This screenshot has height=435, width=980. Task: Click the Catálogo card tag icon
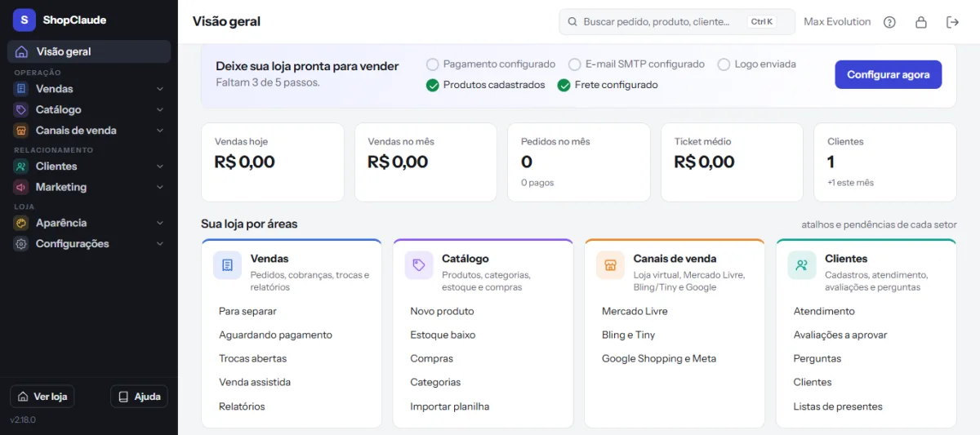tap(419, 265)
